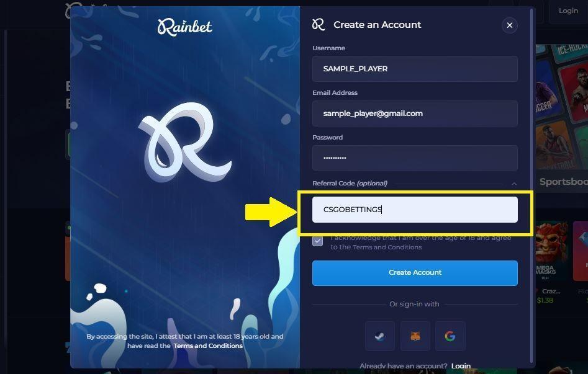Click the Create Account button

click(x=415, y=273)
